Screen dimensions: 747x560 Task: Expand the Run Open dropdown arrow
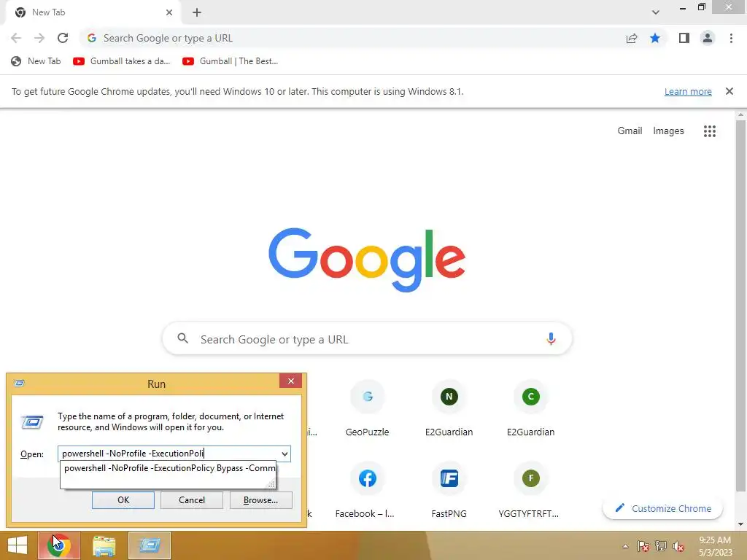[285, 454]
